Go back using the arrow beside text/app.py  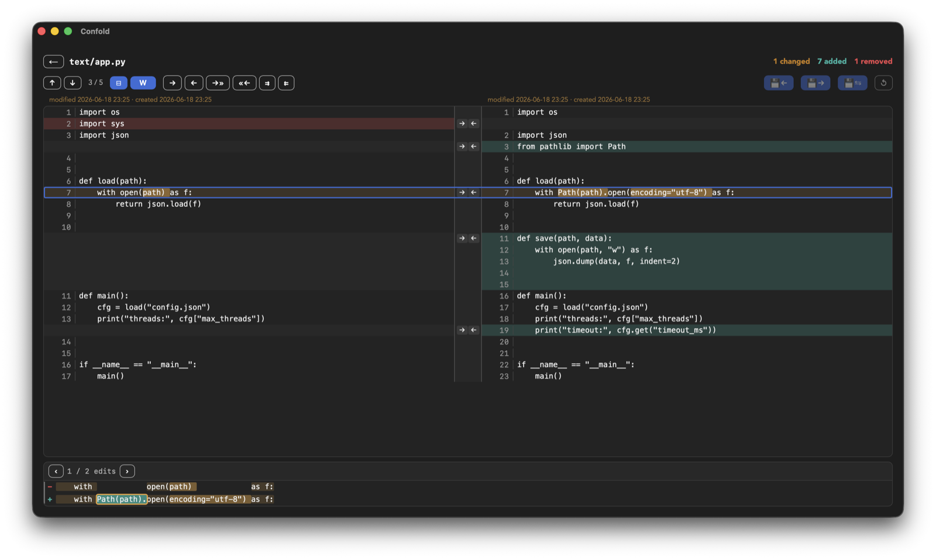[x=53, y=61]
